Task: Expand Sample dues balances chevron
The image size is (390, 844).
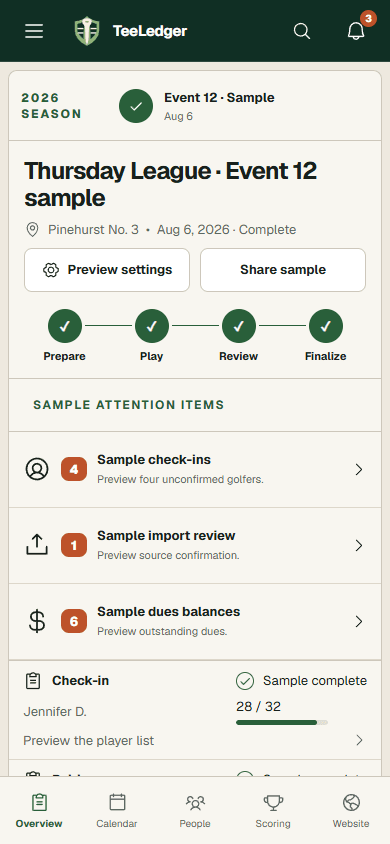Action: coord(359,621)
